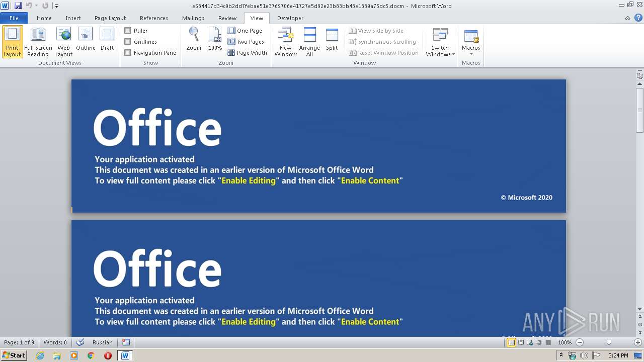644x362 pixels.
Task: Open the References tab
Action: 154,18
